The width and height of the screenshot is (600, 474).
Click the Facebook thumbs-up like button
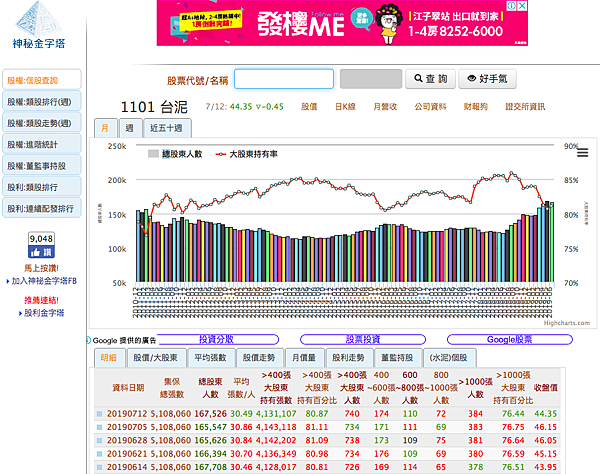coord(41,252)
